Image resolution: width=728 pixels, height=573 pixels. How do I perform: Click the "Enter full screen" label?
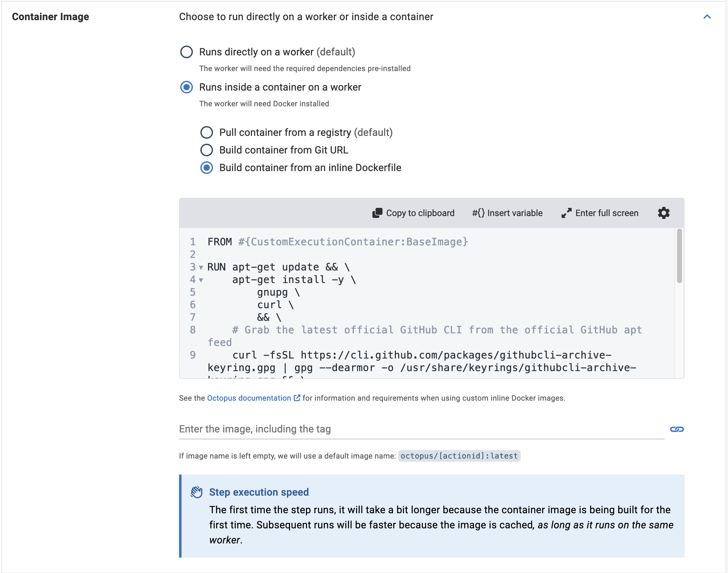(x=607, y=213)
